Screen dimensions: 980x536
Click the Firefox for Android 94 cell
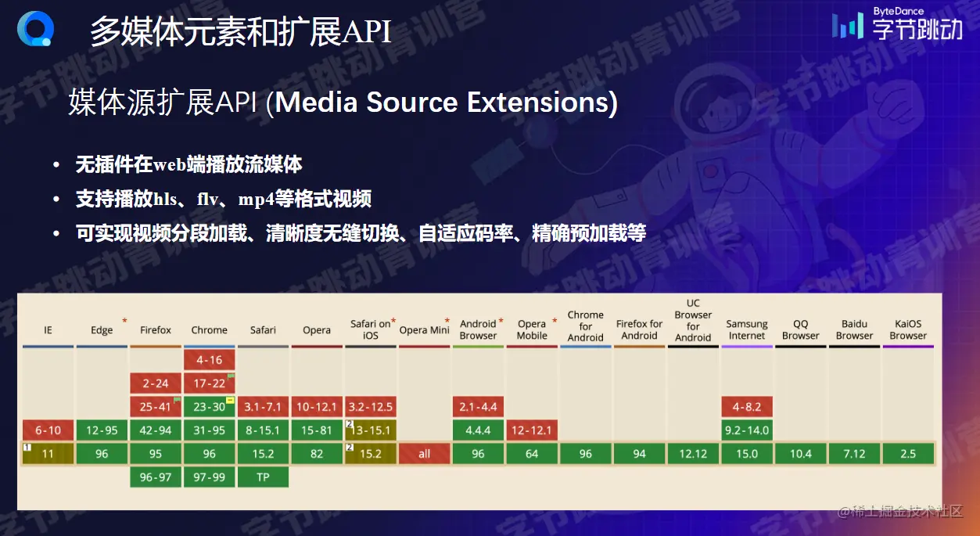click(x=640, y=454)
